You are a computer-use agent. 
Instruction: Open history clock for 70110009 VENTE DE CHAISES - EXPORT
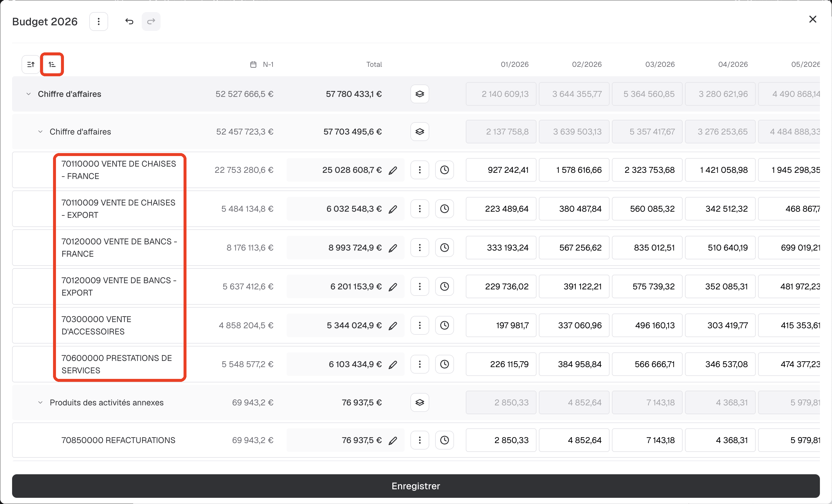[x=444, y=209]
